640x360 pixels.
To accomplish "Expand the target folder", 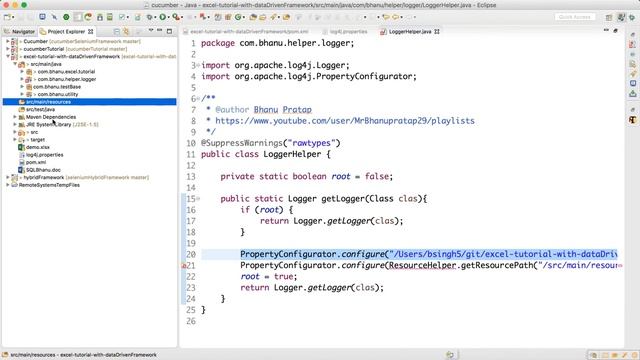I will click(15, 139).
